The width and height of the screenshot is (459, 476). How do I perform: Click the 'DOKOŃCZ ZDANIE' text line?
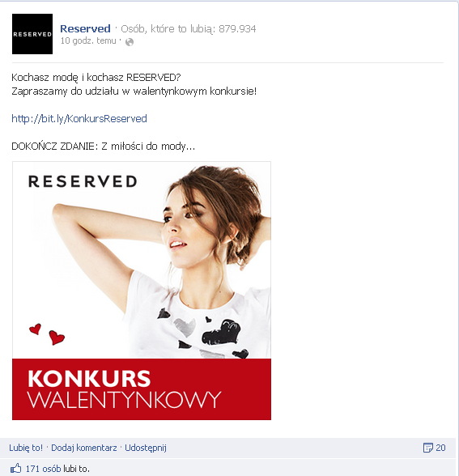point(104,147)
